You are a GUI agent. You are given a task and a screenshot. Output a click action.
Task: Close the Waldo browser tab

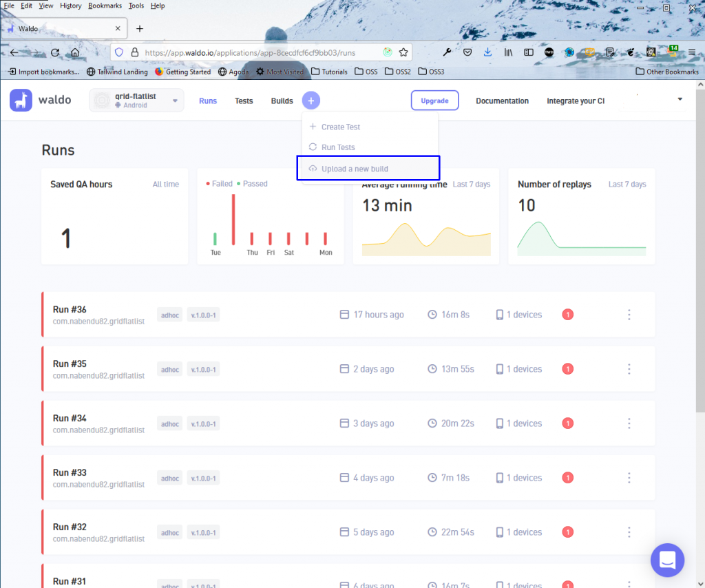118,28
